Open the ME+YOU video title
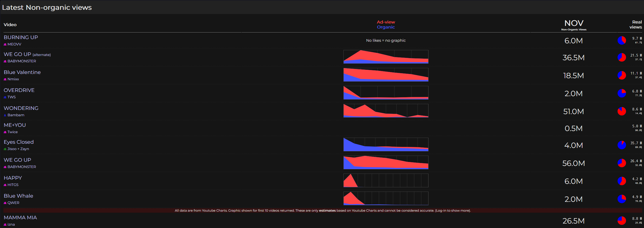Viewport: 644px width, 228px height. tap(15, 125)
